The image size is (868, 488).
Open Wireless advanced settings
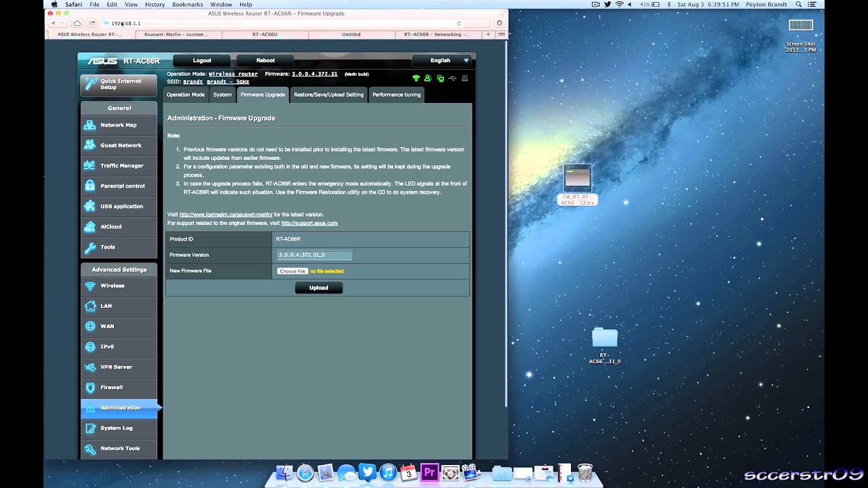tap(119, 285)
